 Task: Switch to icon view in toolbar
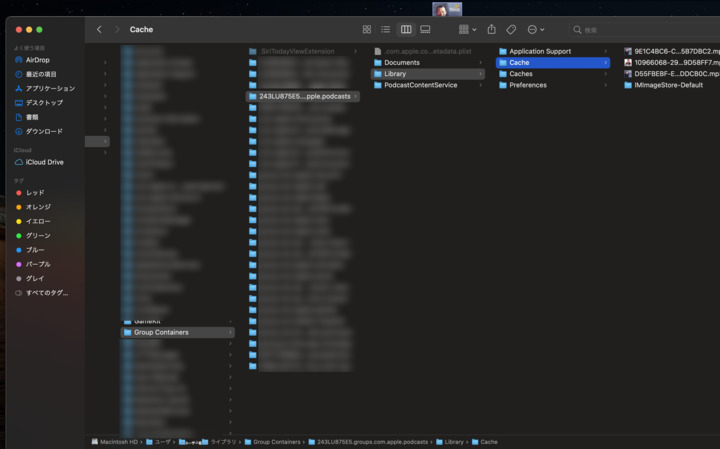pos(367,30)
